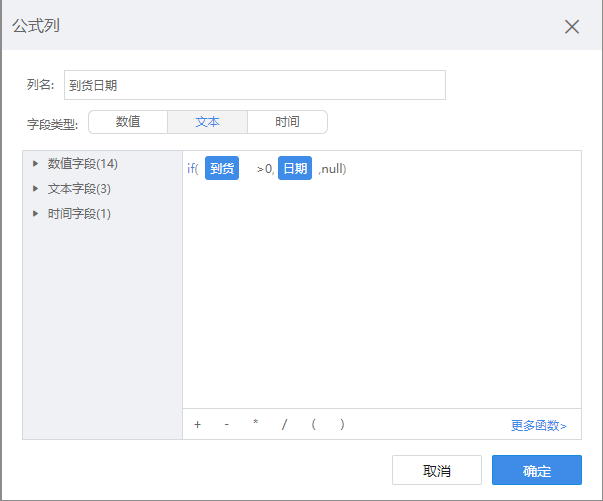603x501 pixels.
Task: Insert the right parenthesis symbol
Action: click(342, 424)
